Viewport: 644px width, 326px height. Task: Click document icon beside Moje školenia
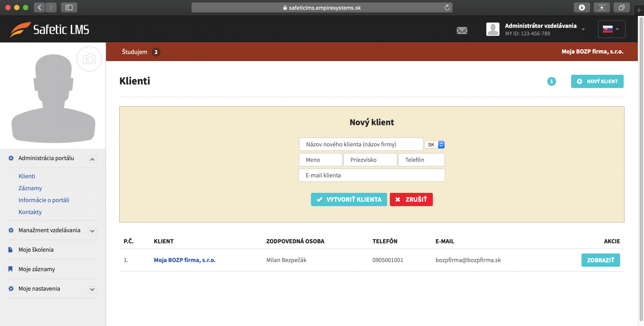click(x=10, y=249)
